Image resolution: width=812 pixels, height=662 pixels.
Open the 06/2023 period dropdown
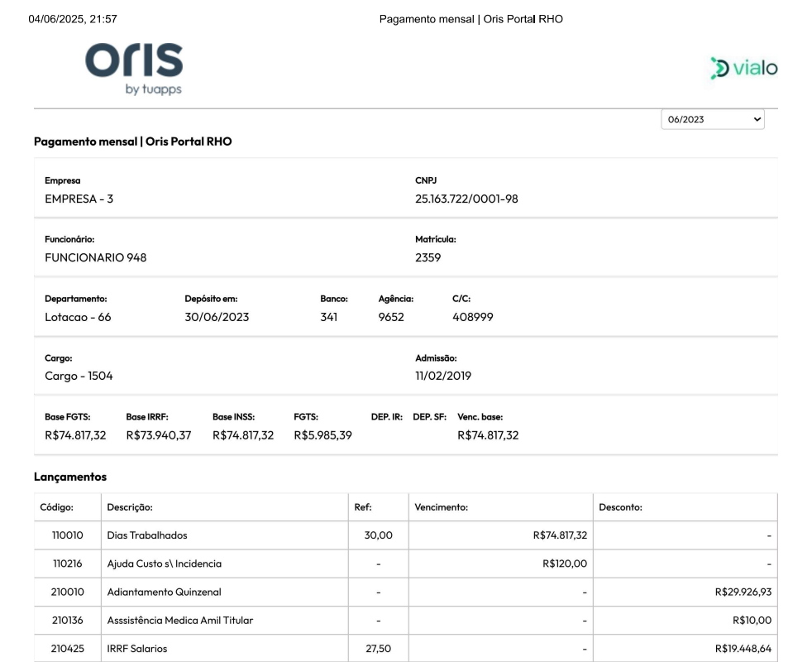pyautogui.click(x=713, y=119)
